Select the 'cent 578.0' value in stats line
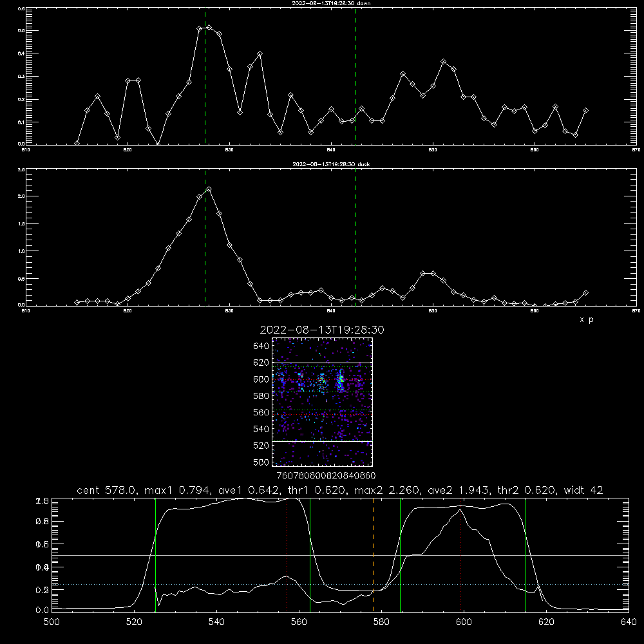The image size is (644, 644). 108,490
